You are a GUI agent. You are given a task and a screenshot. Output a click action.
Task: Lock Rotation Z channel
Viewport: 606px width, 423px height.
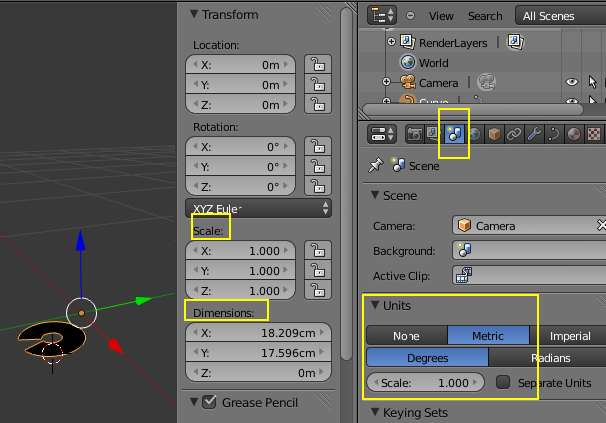click(318, 186)
